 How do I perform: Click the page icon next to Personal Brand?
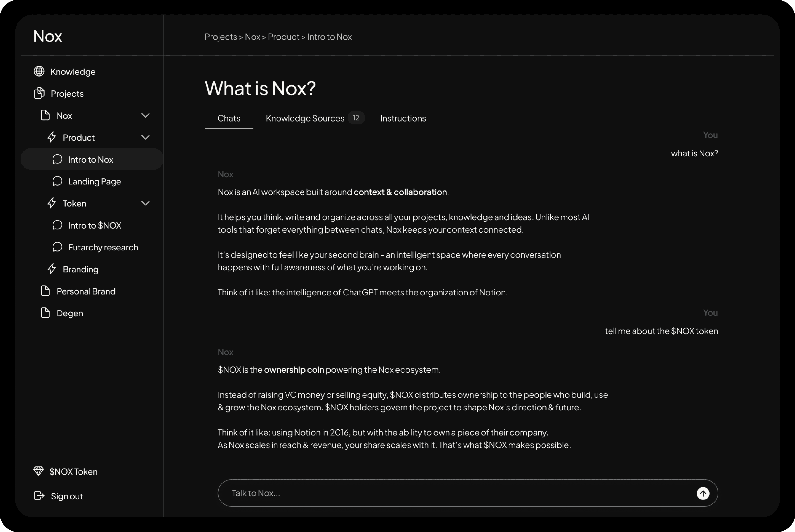pyautogui.click(x=45, y=291)
